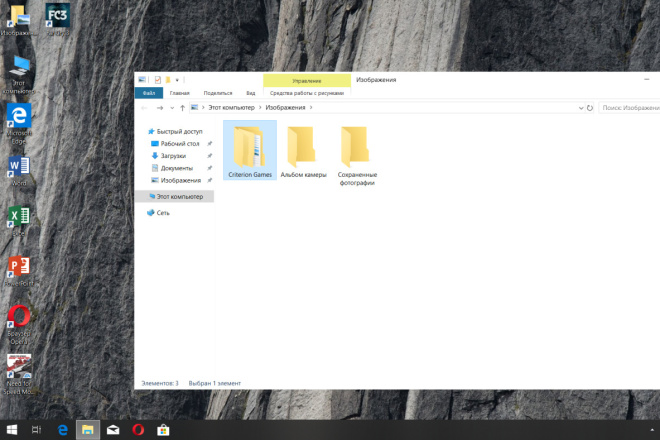Switch to the Главная ribbon tab
This screenshot has width=660, height=440.
180,93
